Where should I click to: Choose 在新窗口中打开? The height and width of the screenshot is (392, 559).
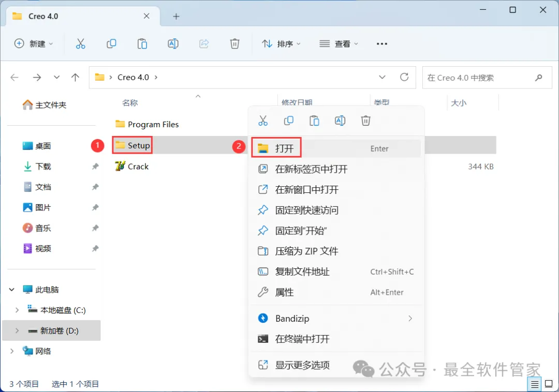click(336, 189)
